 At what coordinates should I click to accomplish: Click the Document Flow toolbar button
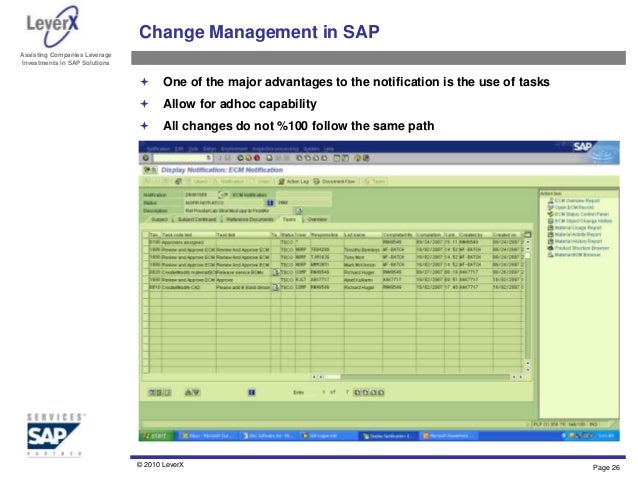[x=334, y=181]
